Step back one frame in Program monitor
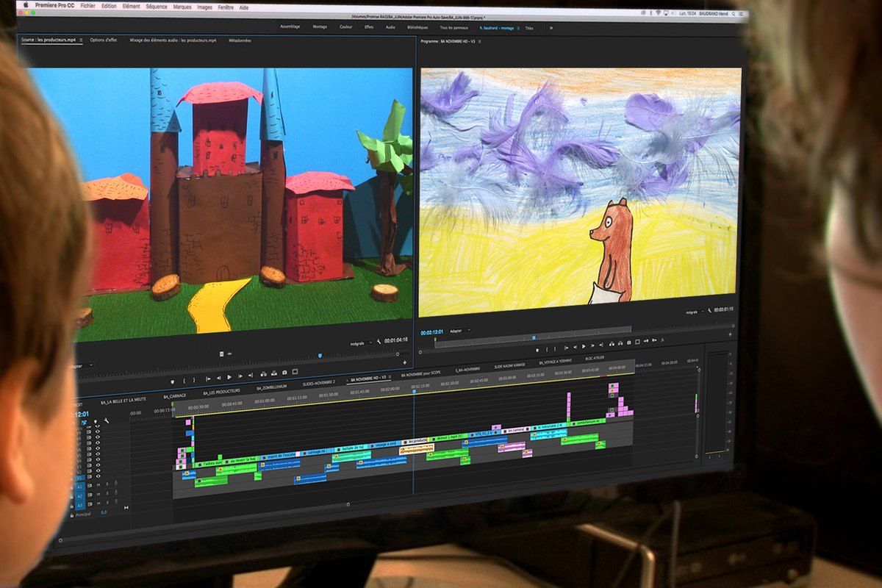 click(x=575, y=347)
